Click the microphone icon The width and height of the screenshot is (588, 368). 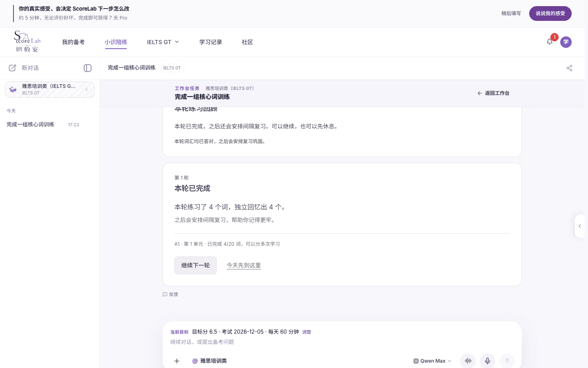488,361
